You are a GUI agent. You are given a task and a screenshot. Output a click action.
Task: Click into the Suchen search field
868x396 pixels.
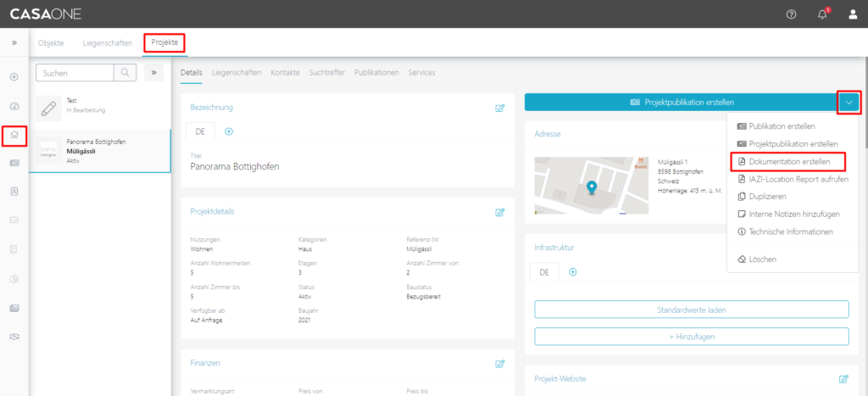(74, 74)
